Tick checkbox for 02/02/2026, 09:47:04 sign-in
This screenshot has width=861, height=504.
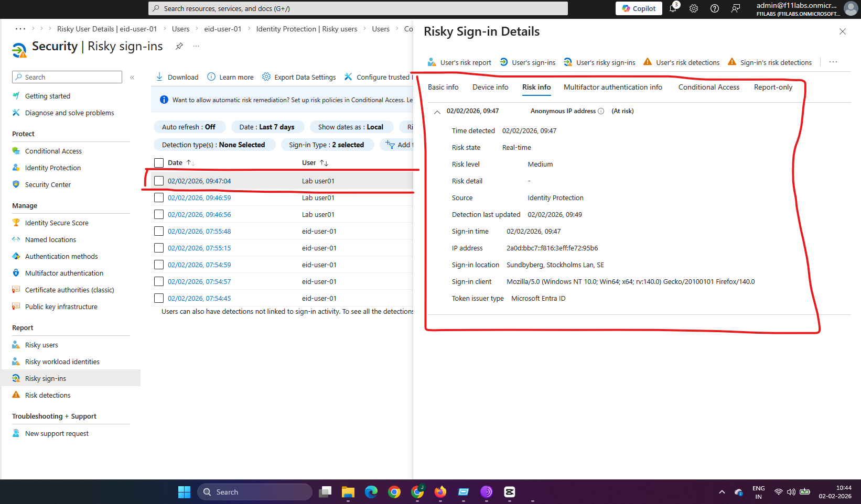coord(159,181)
